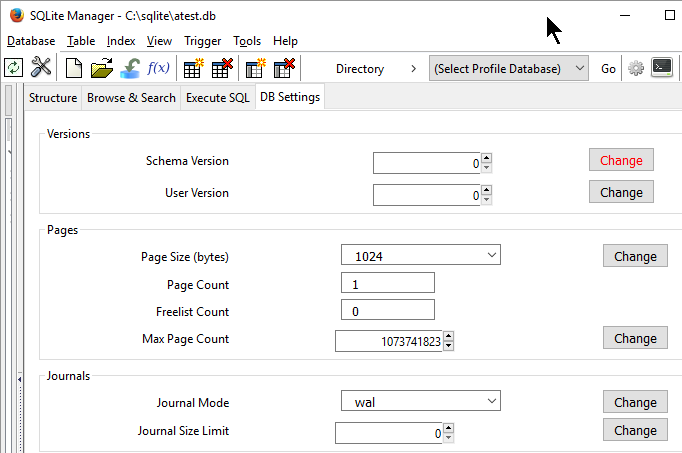Open the Select Profile Database dropdown
This screenshot has height=453, width=682.
point(508,68)
